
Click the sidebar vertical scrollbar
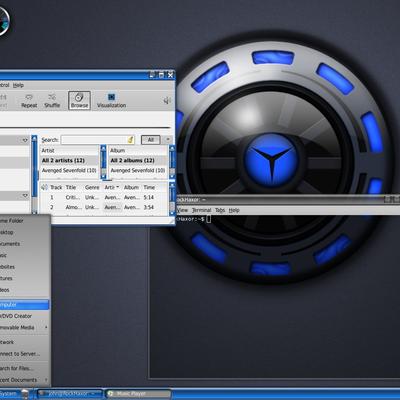tap(34, 173)
